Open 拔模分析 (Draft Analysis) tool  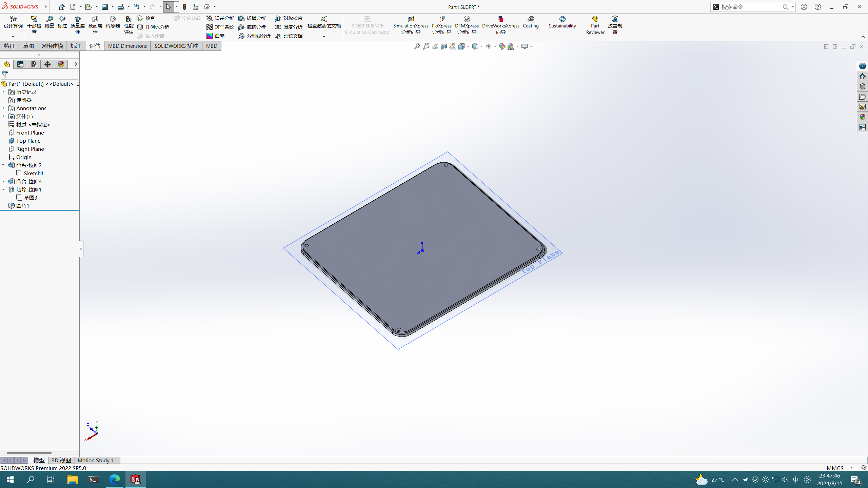click(252, 18)
